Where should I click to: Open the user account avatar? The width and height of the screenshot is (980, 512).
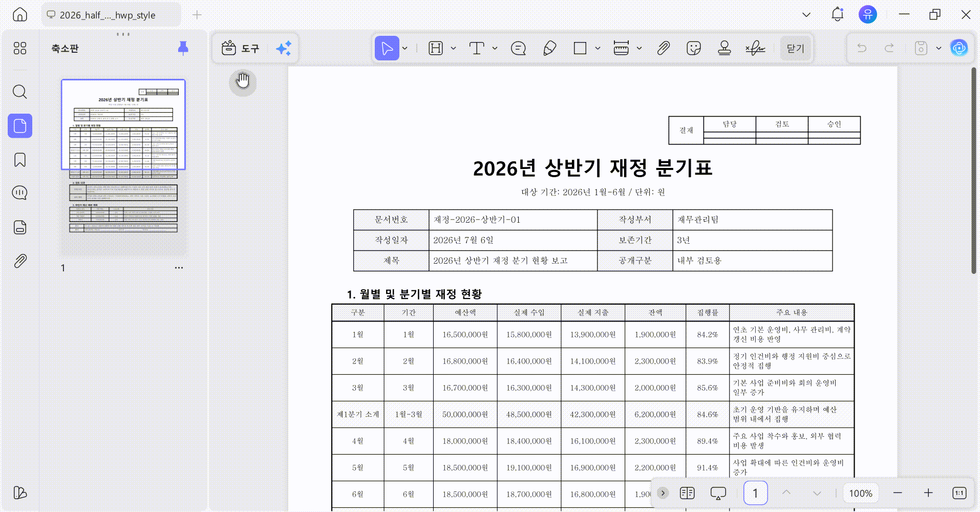click(867, 14)
